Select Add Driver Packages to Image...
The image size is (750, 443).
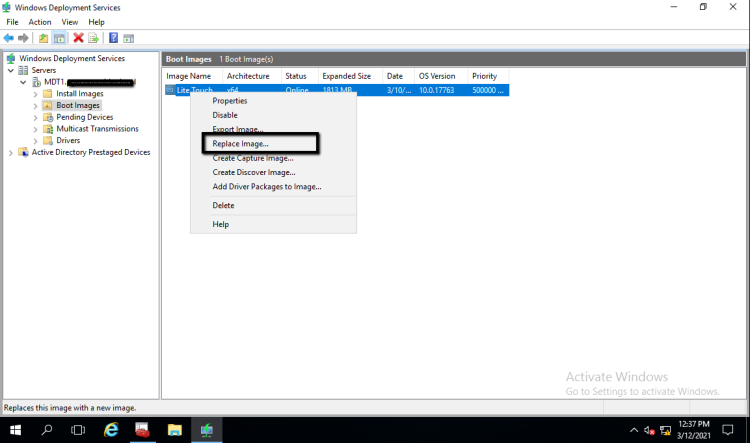266,187
